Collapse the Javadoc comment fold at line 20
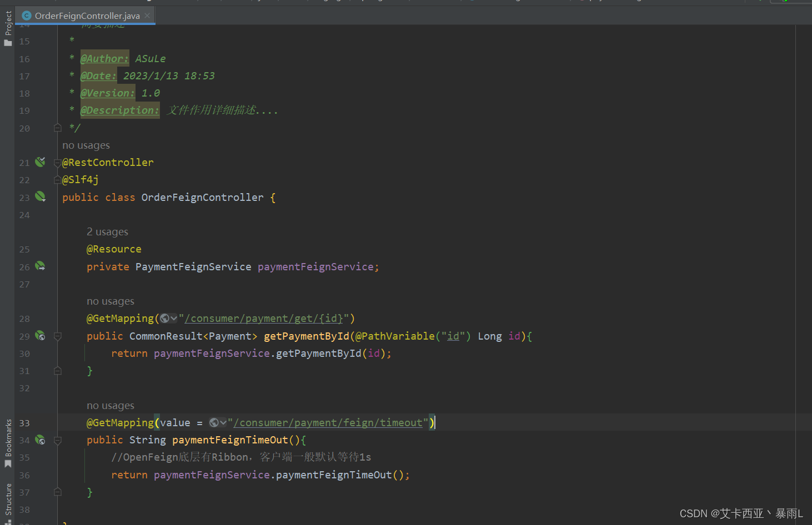This screenshot has height=525, width=812. pyautogui.click(x=58, y=128)
